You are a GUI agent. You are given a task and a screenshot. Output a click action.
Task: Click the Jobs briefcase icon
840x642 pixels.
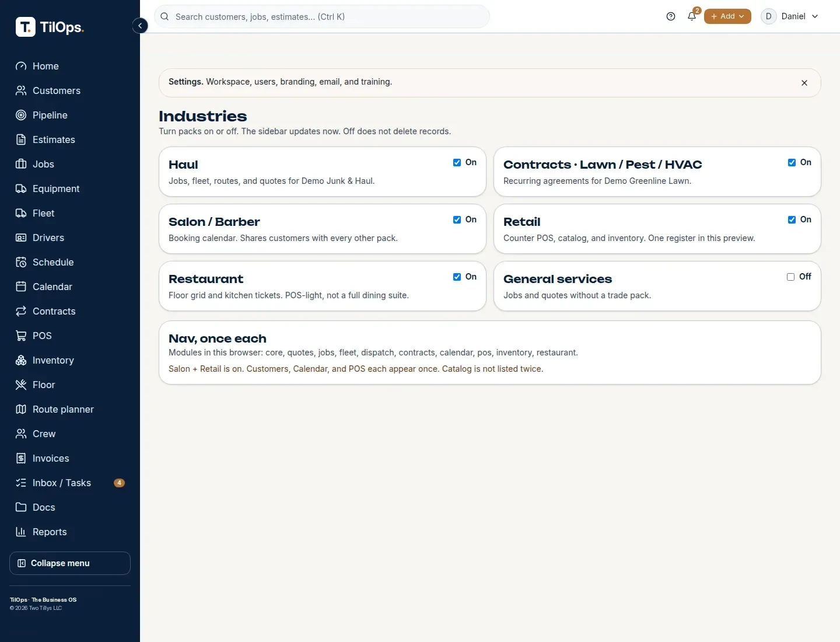[x=21, y=164]
